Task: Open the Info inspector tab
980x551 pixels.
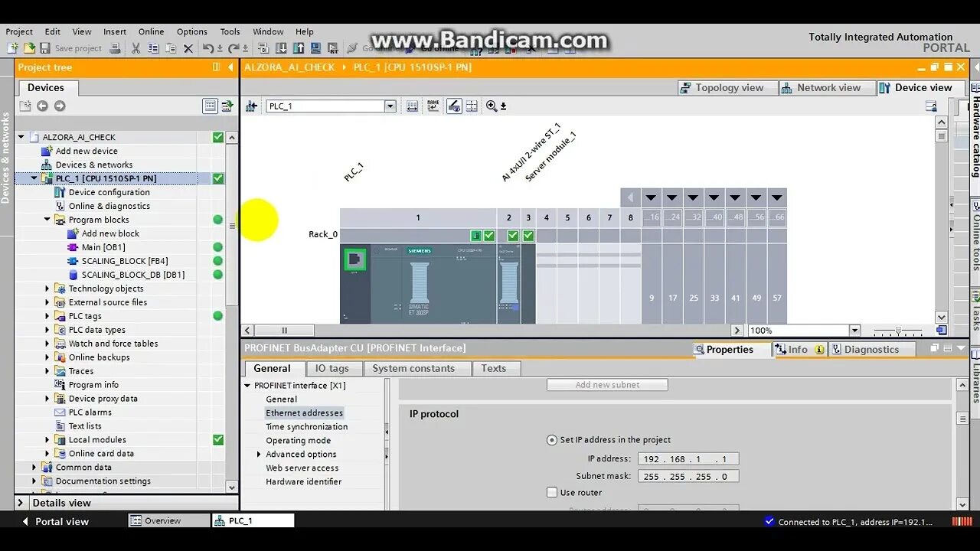Action: pos(799,350)
